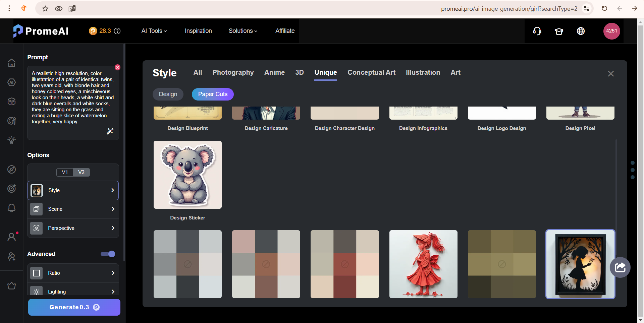Go to Home in left sidebar
This screenshot has width=644, height=323.
tap(12, 63)
